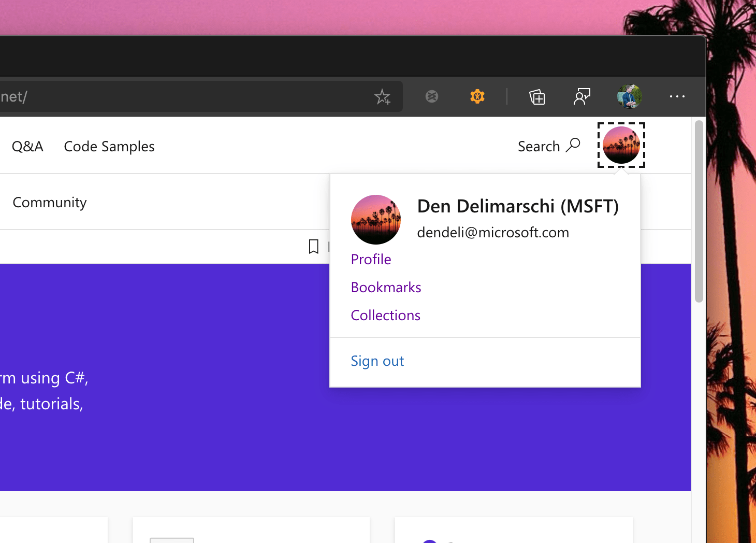The image size is (756, 543).
Task: Open the Collections icon in browser toolbar
Action: pos(537,97)
